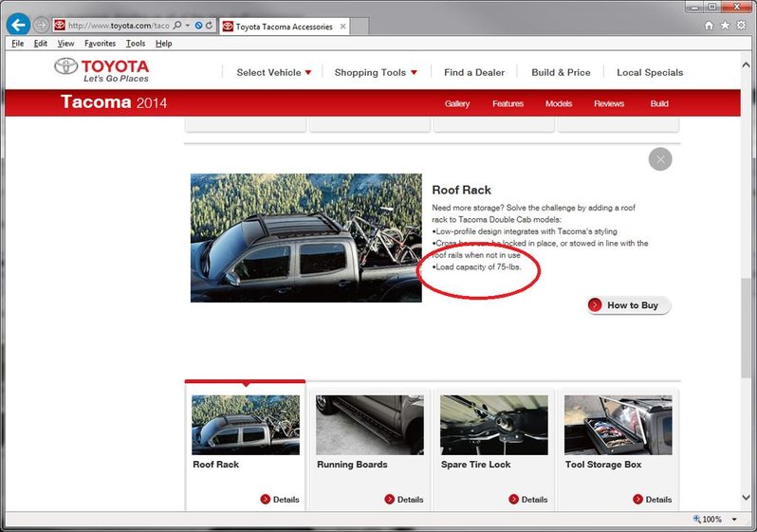
Task: Close the Toyota Tacoma Accessories tab
Action: click(x=342, y=27)
